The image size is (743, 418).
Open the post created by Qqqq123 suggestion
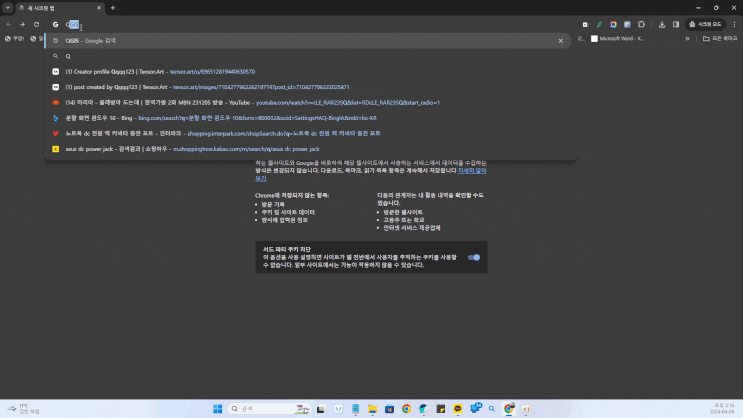point(308,87)
